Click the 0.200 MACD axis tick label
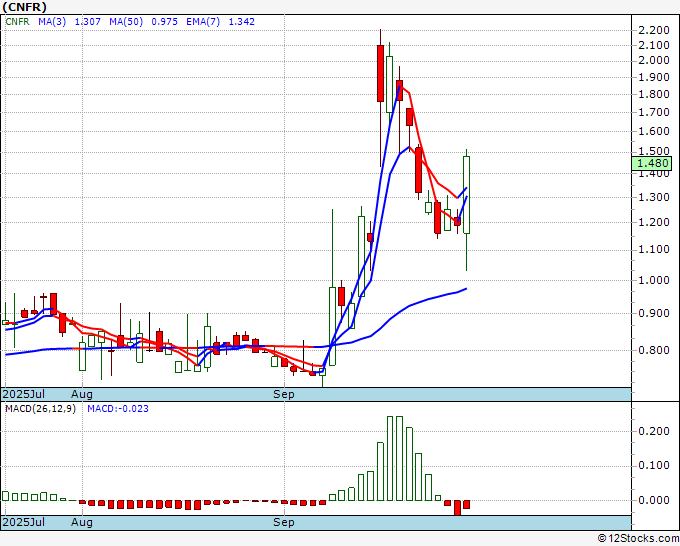Viewport: 680px width, 546px height. [x=652, y=430]
